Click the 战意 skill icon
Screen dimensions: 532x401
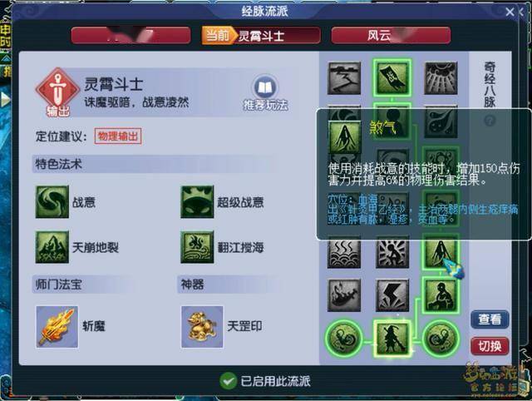click(x=52, y=201)
